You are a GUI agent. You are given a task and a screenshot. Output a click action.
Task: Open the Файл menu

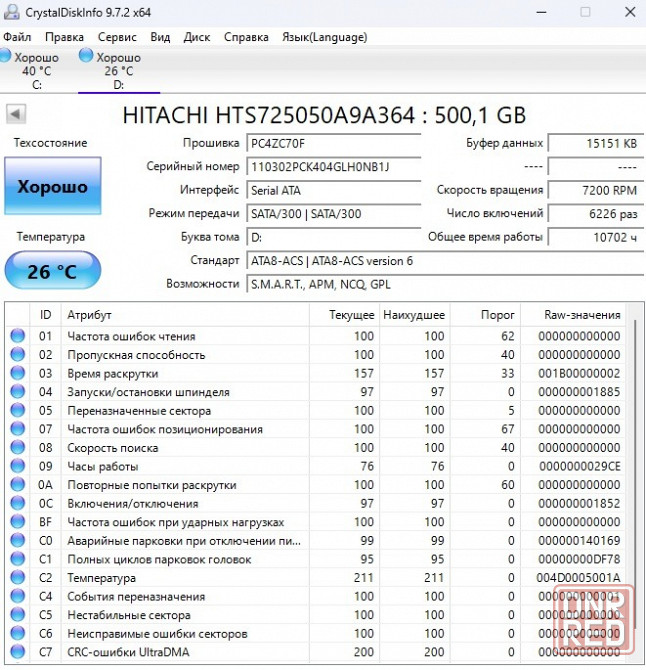pyautogui.click(x=17, y=37)
